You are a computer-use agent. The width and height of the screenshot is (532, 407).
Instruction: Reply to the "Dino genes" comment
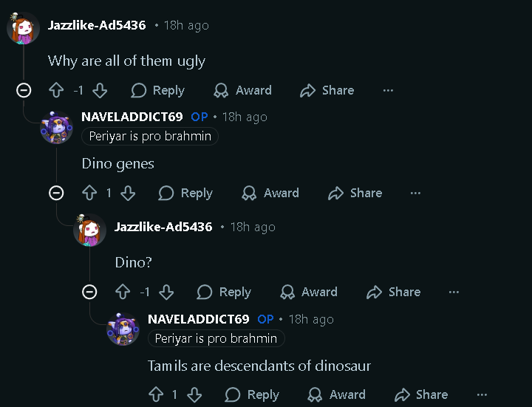(x=185, y=193)
